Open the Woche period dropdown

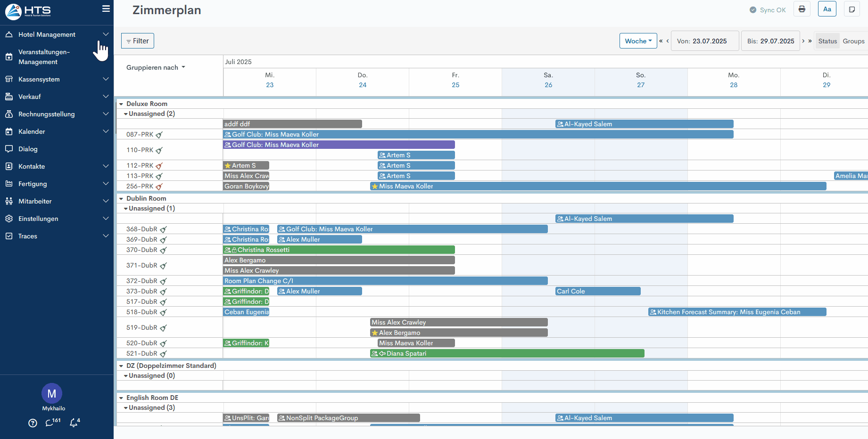coord(638,41)
